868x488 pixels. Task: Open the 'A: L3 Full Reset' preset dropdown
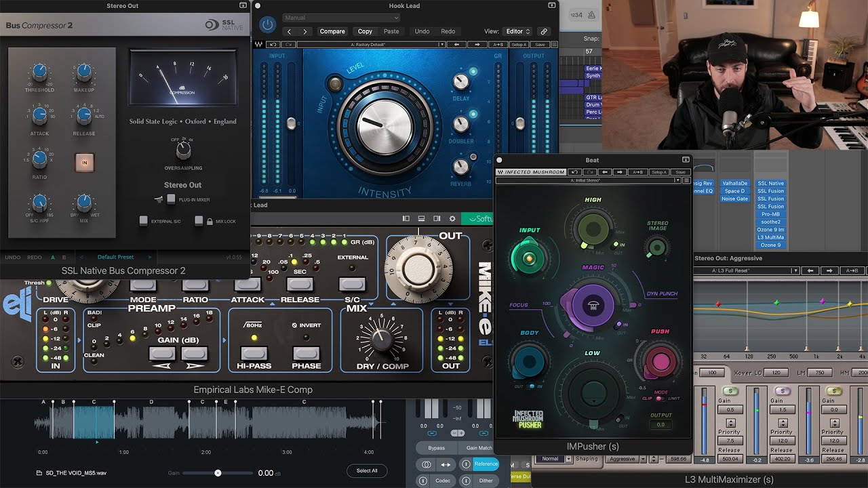pyautogui.click(x=746, y=270)
